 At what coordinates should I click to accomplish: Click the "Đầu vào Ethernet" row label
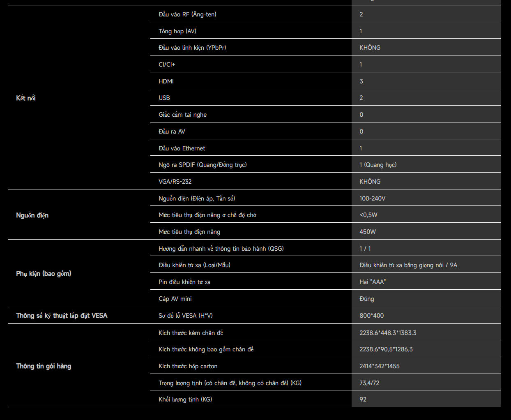tap(182, 148)
